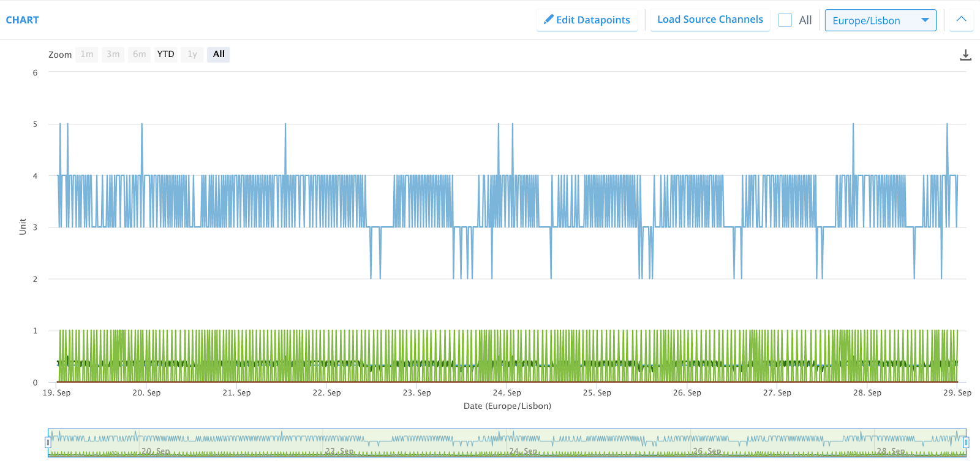Screen dimensions: 980x466
Task: Switch zoom to 1y
Action: 192,54
